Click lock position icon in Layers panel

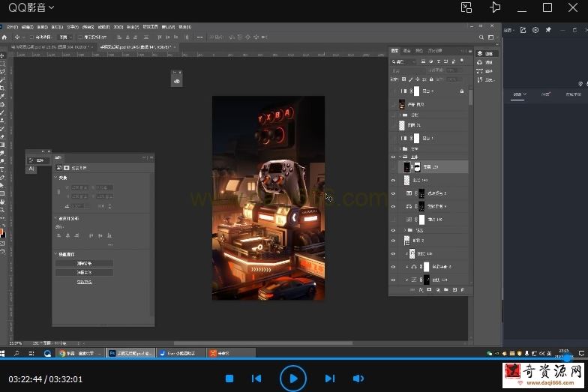pos(417,79)
